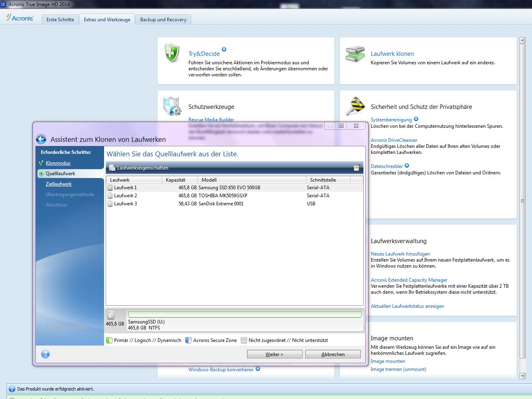The height and width of the screenshot is (399, 532).
Task: Open the Systembereinigung link
Action: tap(391, 120)
